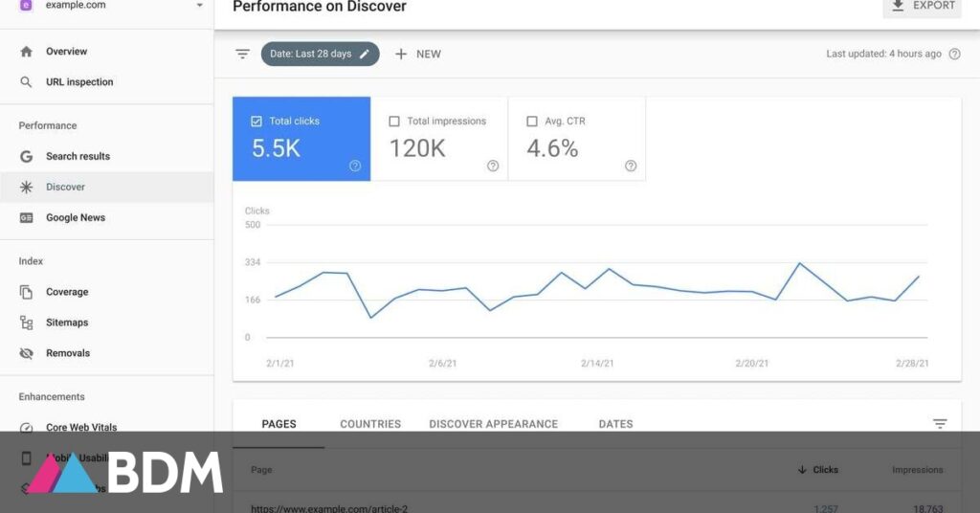
Task: Click the Google G Search results icon
Action: [x=26, y=156]
